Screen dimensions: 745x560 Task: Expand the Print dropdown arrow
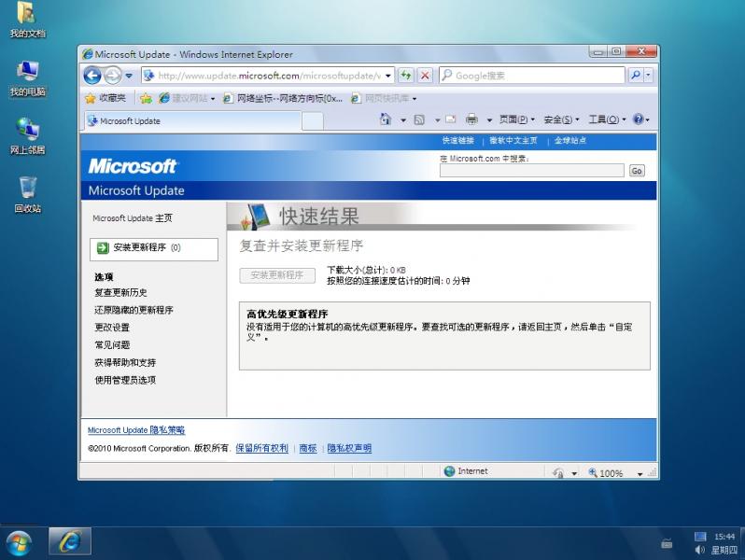tap(489, 120)
